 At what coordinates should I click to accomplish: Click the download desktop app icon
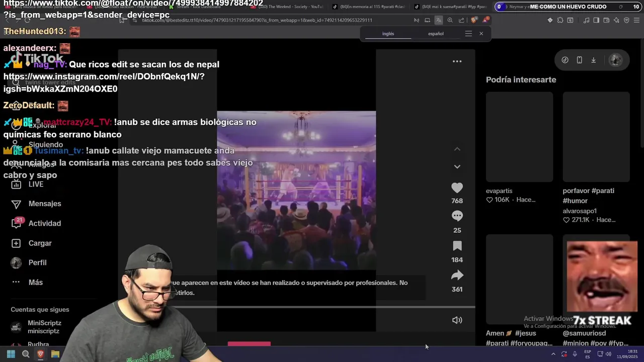point(593,60)
